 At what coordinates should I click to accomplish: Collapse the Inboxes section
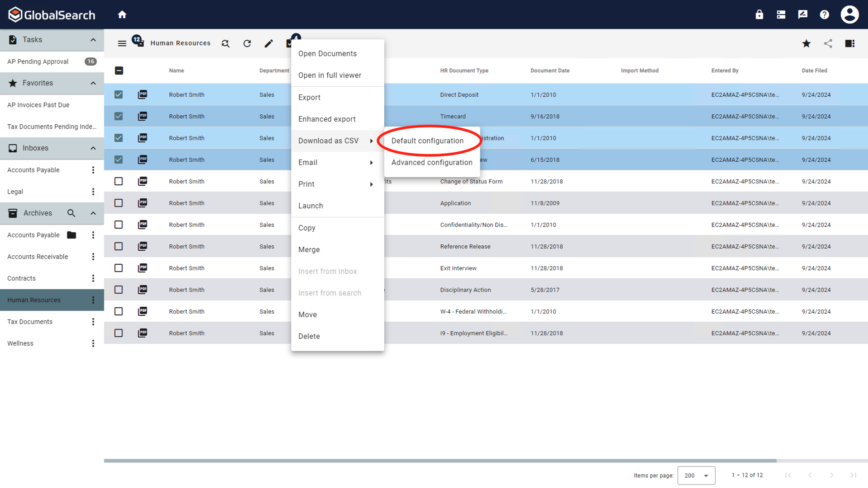pos(93,148)
